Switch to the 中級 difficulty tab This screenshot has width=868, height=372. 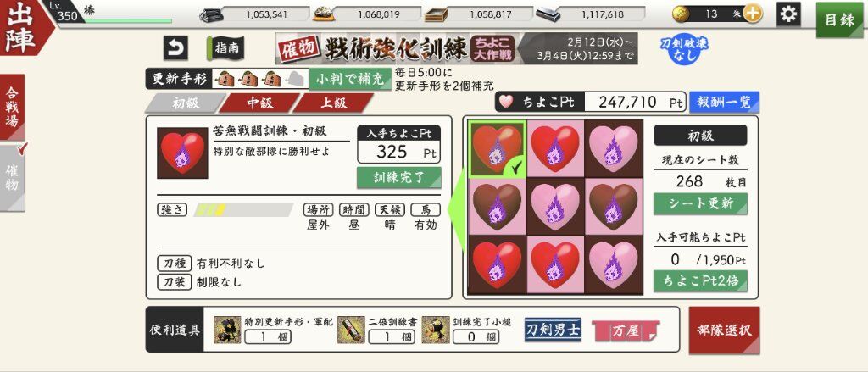[259, 103]
